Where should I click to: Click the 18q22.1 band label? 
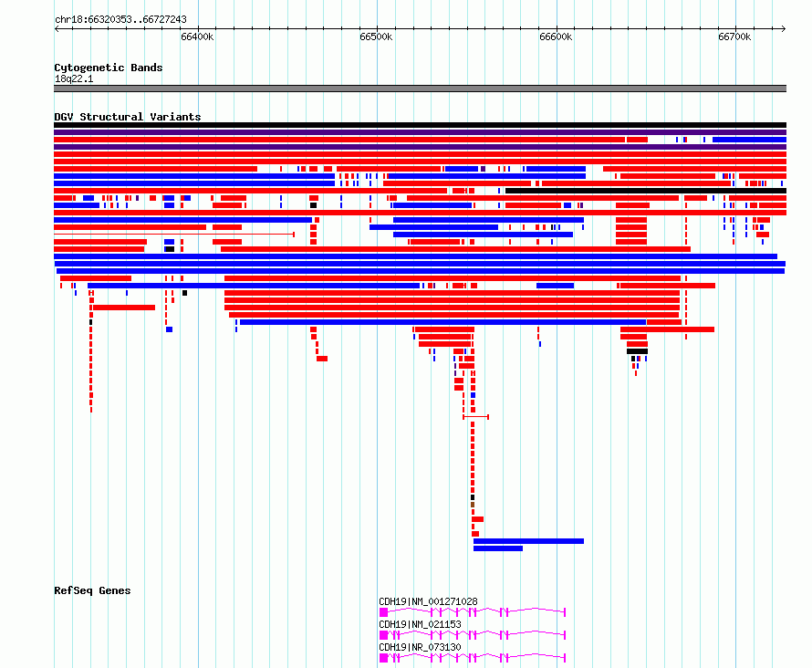click(74, 78)
